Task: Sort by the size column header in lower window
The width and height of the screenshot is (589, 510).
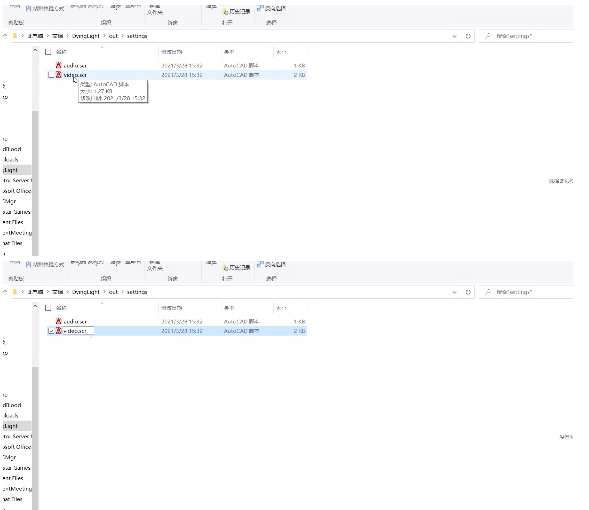Action: click(281, 308)
